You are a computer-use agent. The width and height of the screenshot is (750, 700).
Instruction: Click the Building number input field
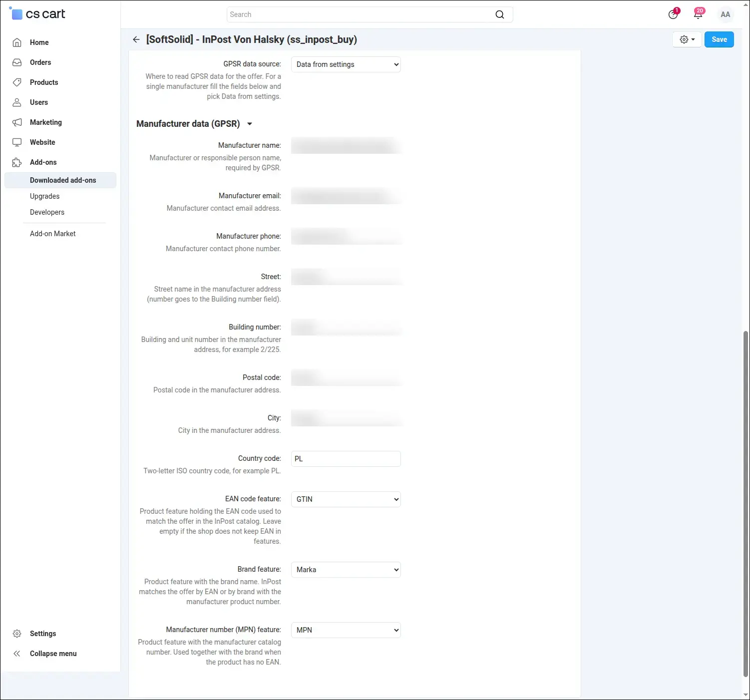click(x=346, y=328)
